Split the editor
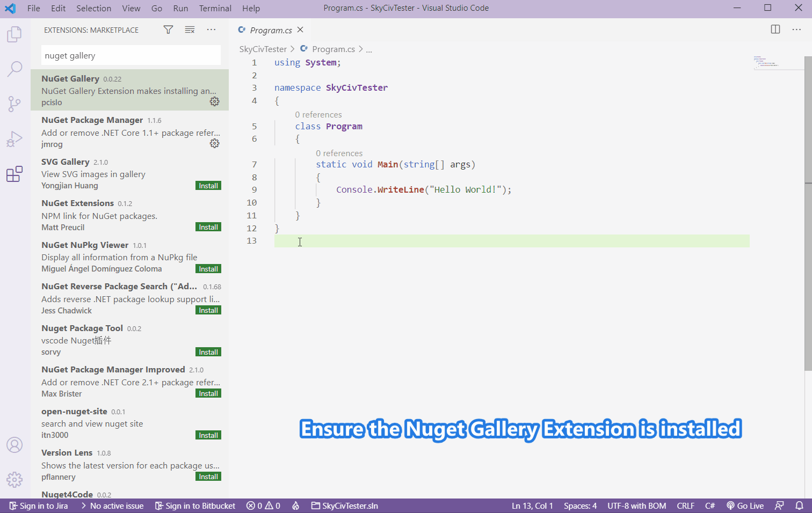The width and height of the screenshot is (812, 513). pyautogui.click(x=775, y=30)
